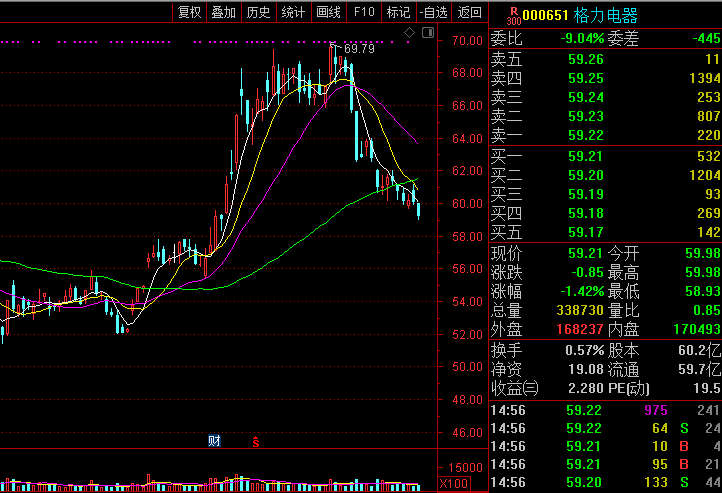The width and height of the screenshot is (722, 493).
Task: Open the 叠加 overlay menu
Action: 224,12
